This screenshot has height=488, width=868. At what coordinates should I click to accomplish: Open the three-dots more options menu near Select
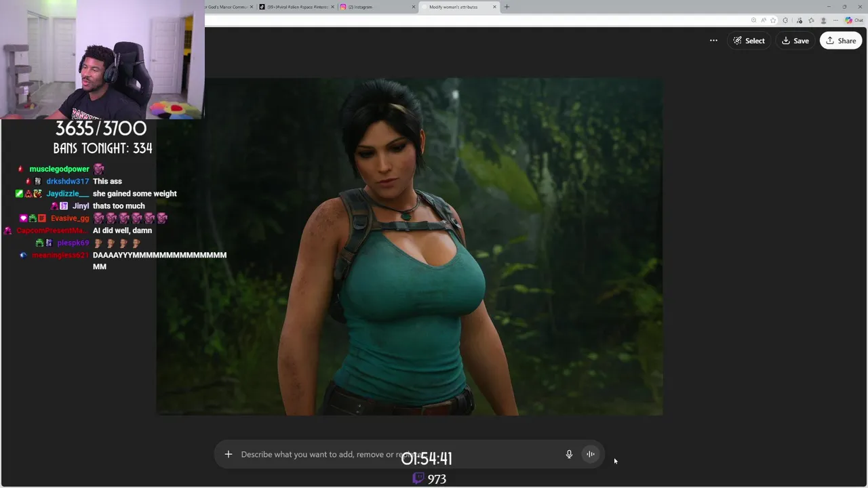point(713,41)
